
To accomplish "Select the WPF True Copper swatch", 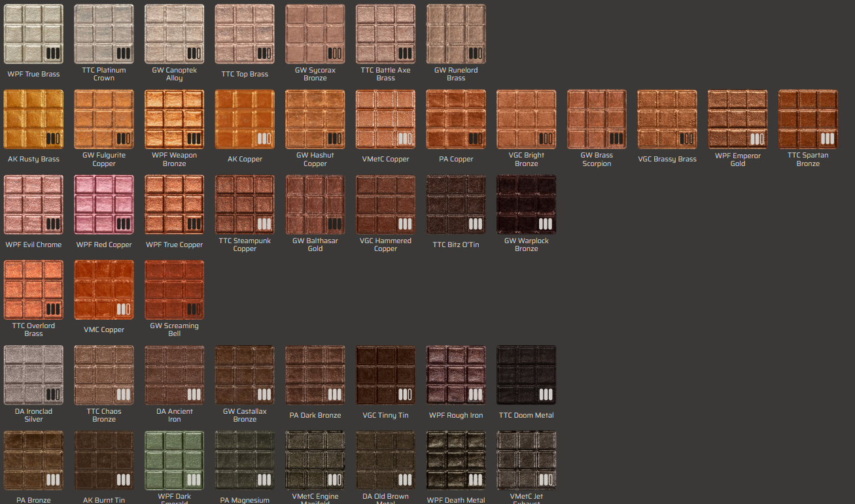I will tap(175, 205).
